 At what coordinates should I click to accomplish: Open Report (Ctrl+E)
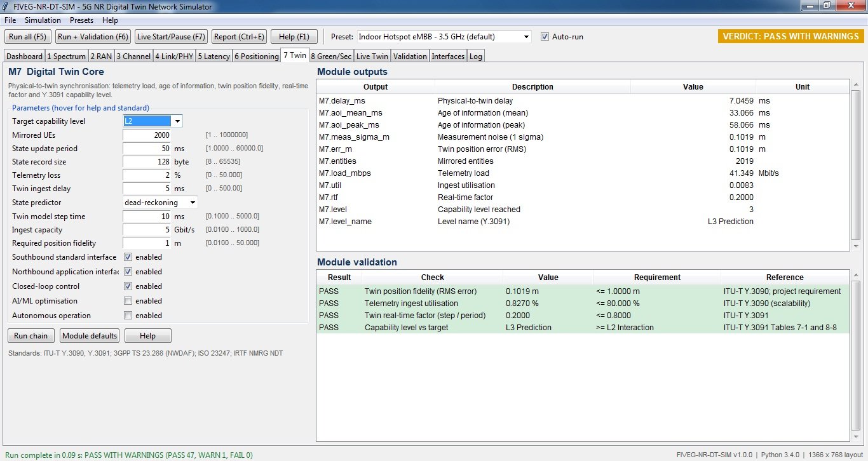[x=238, y=37]
